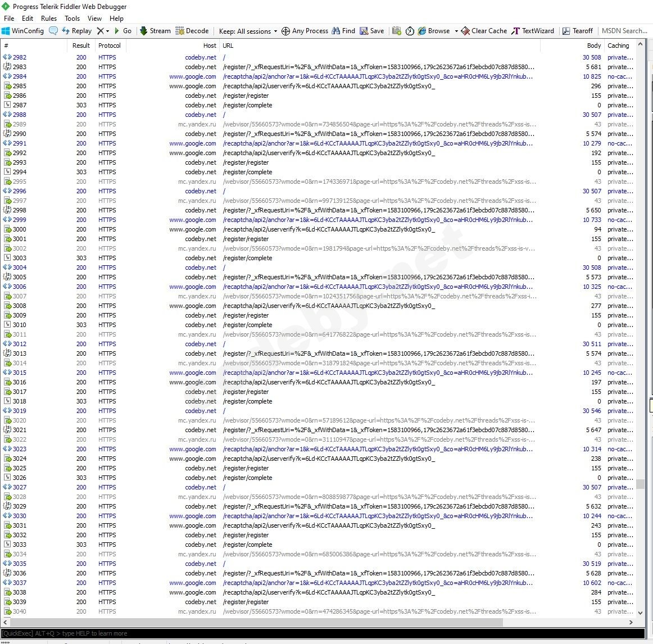This screenshot has height=644, width=653.
Task: Sort by the Host column header
Action: [x=173, y=46]
